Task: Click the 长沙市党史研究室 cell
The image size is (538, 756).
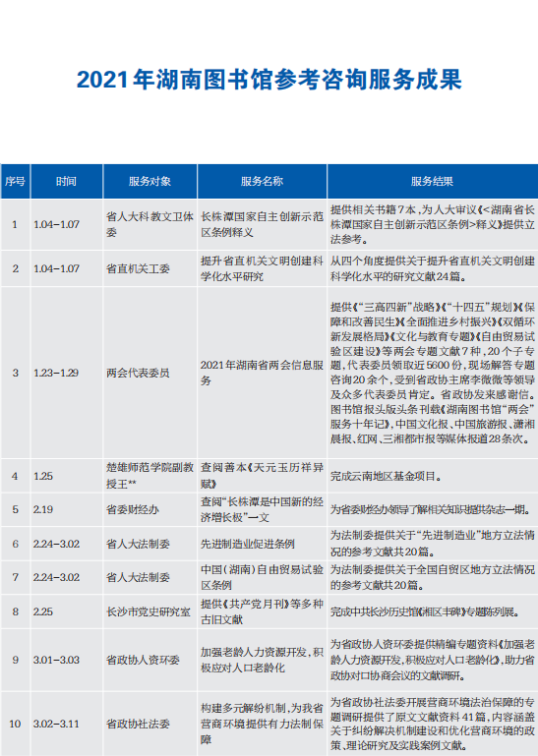Action: (149, 611)
